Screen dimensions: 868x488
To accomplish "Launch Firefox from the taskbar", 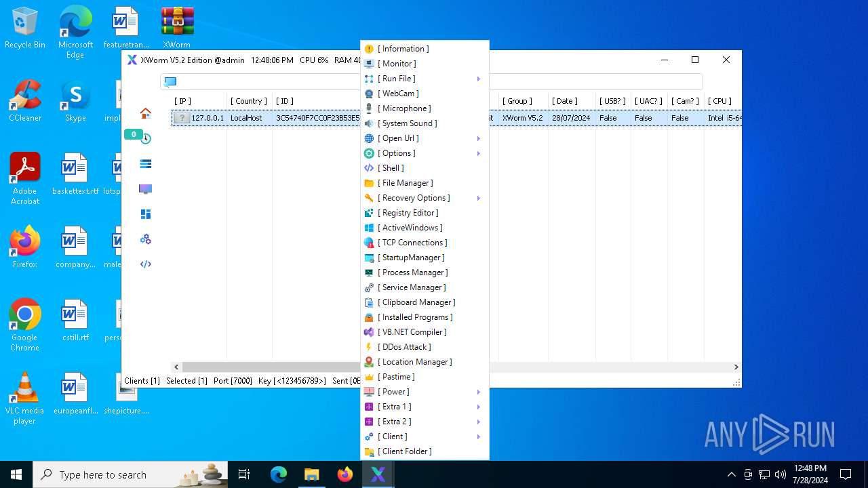I will [x=345, y=474].
